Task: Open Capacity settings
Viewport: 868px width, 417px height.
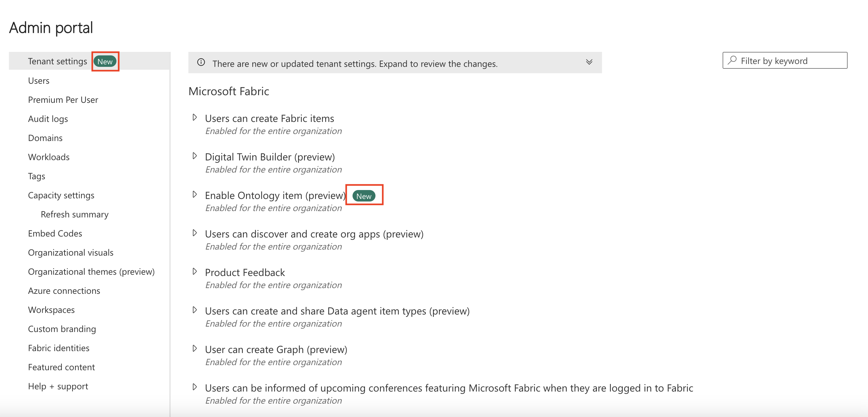Action: [x=61, y=195]
